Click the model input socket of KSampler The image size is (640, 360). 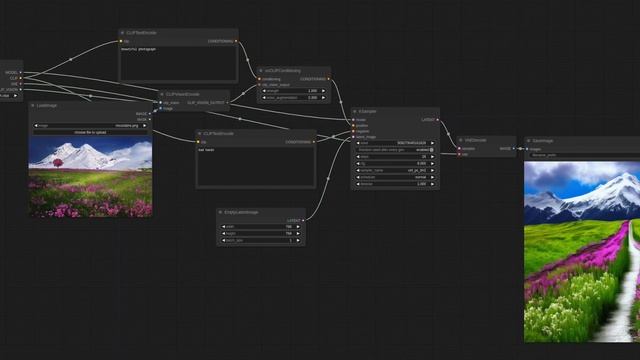click(x=353, y=120)
